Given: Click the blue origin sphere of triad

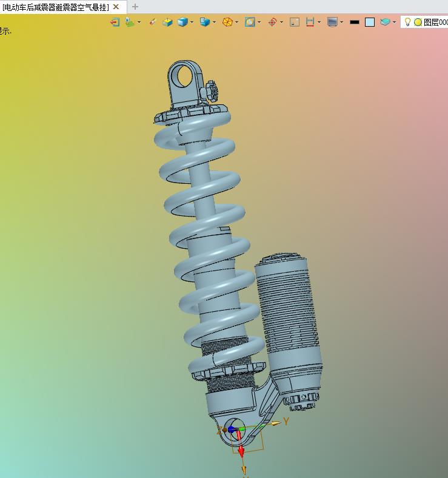Looking at the screenshot, I should pyautogui.click(x=232, y=430).
